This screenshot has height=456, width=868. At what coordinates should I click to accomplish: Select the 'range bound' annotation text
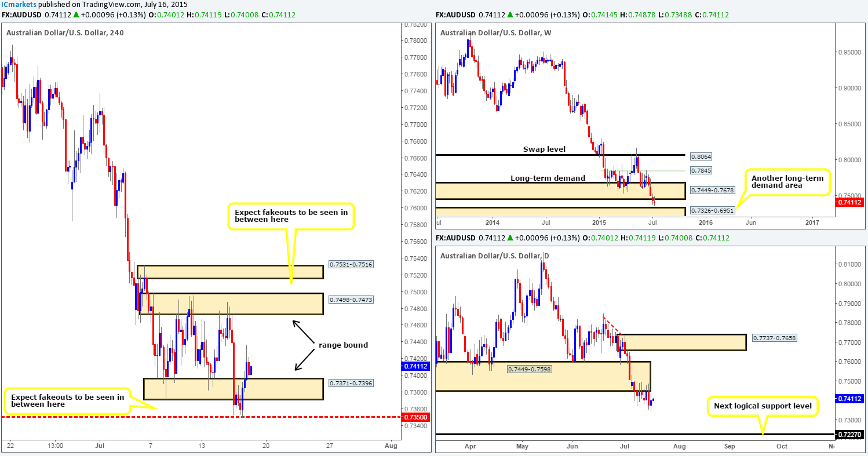pos(343,345)
